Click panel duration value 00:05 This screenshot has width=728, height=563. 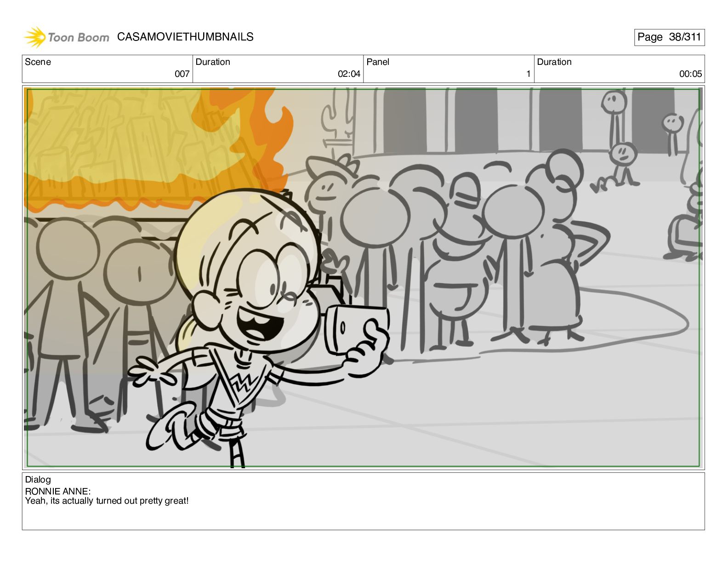click(690, 74)
